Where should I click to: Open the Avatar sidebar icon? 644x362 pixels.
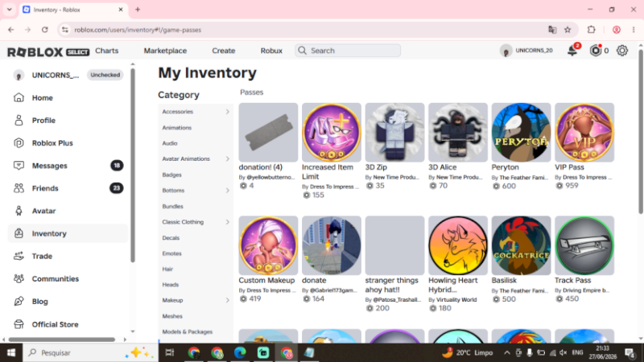click(x=19, y=211)
